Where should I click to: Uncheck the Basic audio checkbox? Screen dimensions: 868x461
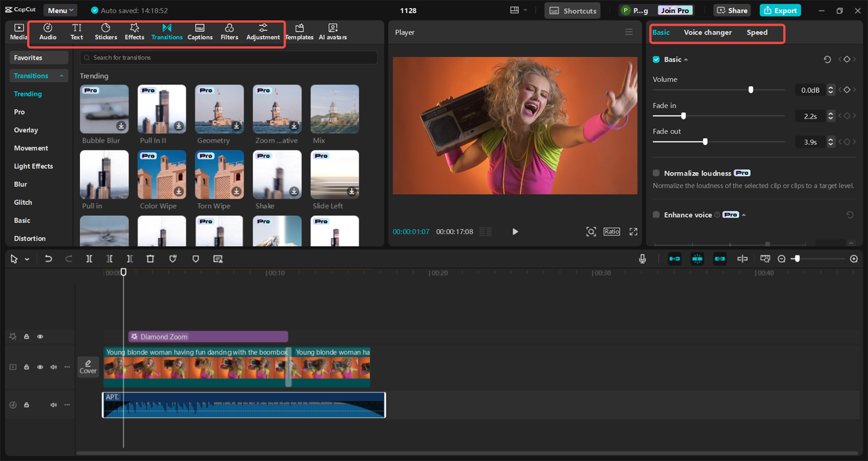[x=656, y=60]
